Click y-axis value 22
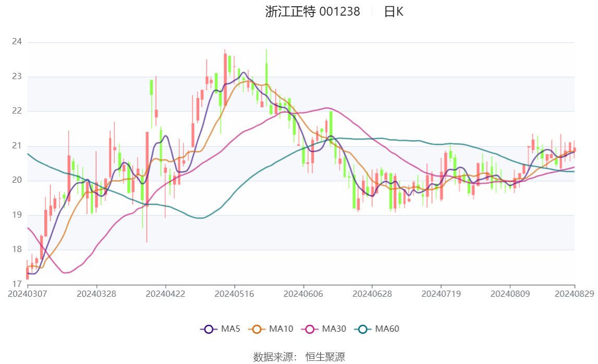 [17, 111]
